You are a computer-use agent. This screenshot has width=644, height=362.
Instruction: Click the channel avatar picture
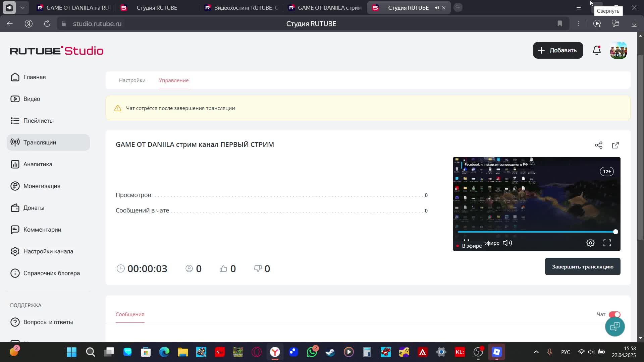click(619, 50)
